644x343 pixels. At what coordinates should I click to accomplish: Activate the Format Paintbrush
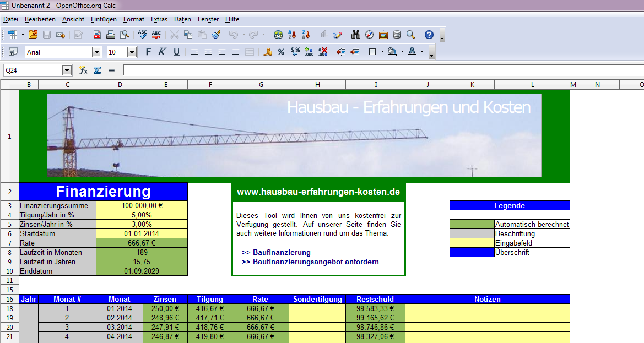(x=217, y=34)
